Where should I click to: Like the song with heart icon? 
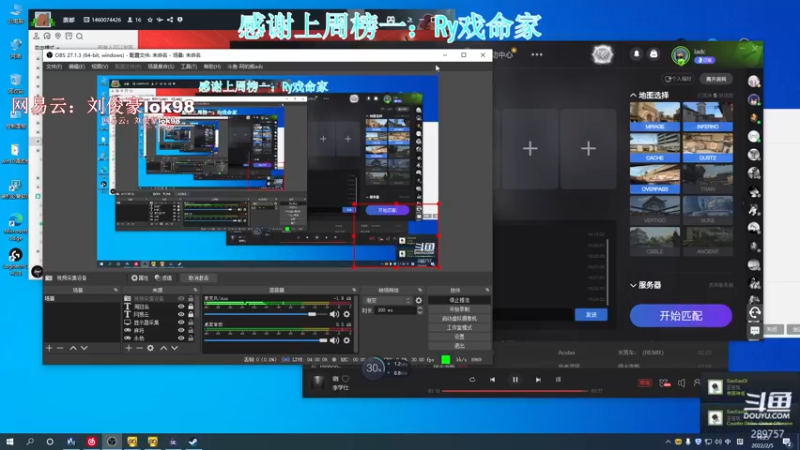point(346,379)
